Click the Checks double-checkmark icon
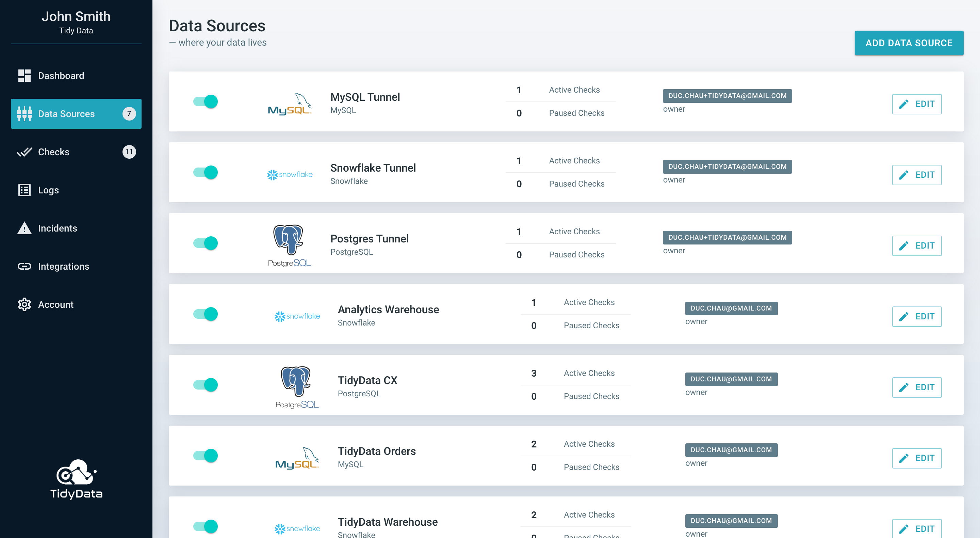Viewport: 980px width, 538px height. tap(24, 152)
